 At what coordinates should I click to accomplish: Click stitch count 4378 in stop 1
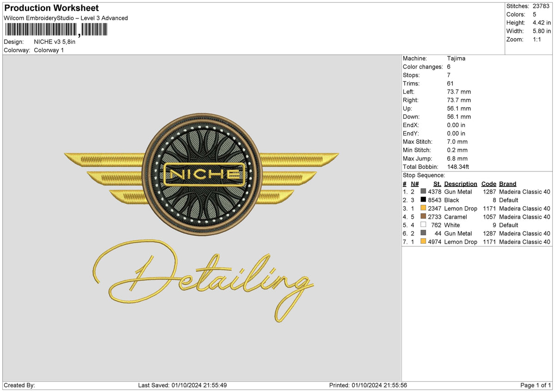tap(434, 192)
